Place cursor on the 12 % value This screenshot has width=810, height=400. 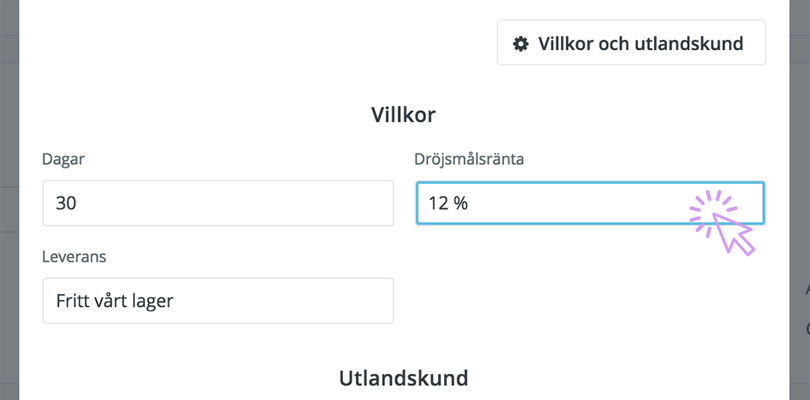pyautogui.click(x=448, y=204)
